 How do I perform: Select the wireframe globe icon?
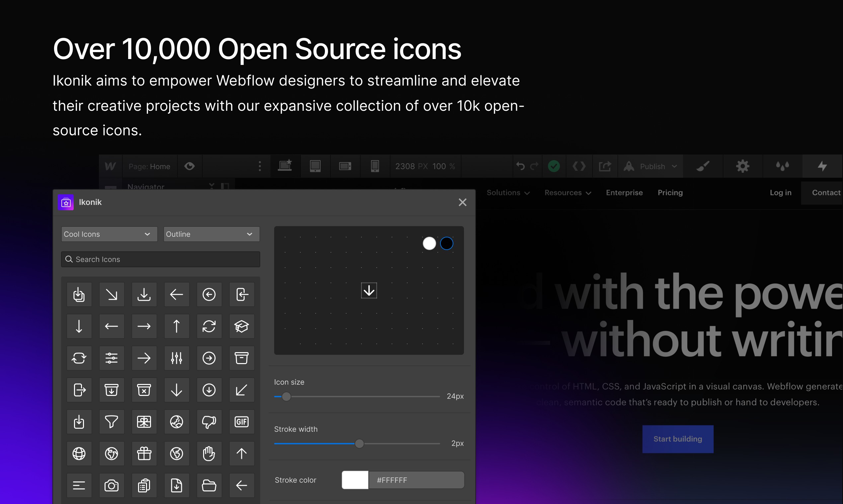(x=79, y=453)
